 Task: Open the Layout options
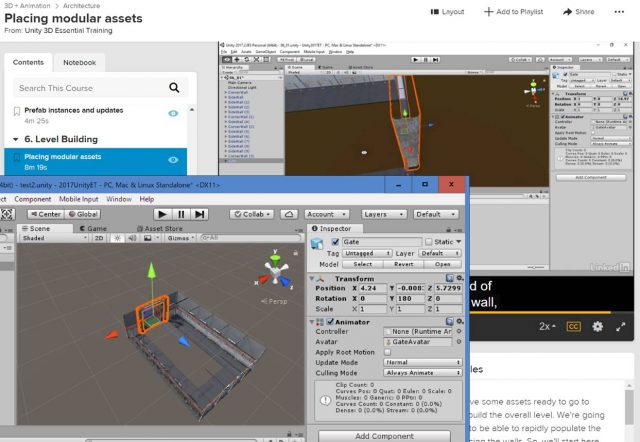(x=447, y=12)
